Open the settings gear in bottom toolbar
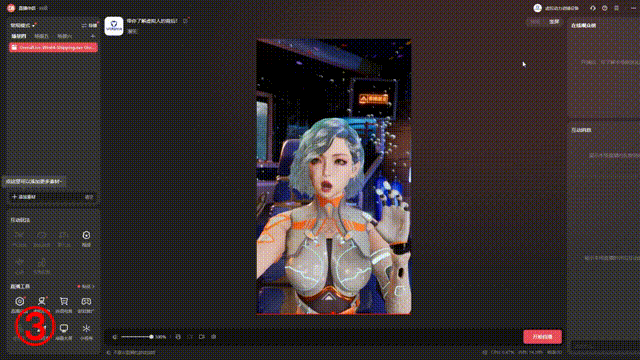 [213, 337]
